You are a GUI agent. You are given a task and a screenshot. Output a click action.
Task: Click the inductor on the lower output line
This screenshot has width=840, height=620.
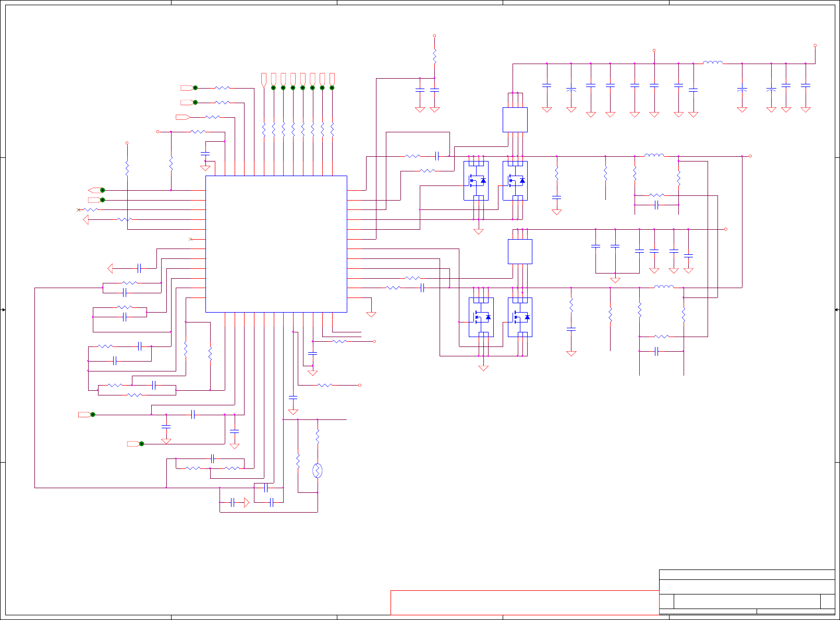(x=664, y=287)
